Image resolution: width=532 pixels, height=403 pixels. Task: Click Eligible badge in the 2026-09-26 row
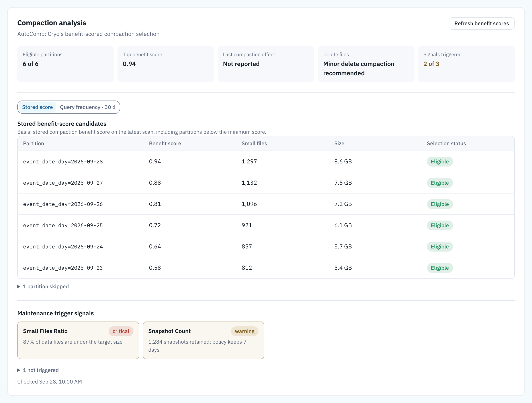[x=440, y=204]
